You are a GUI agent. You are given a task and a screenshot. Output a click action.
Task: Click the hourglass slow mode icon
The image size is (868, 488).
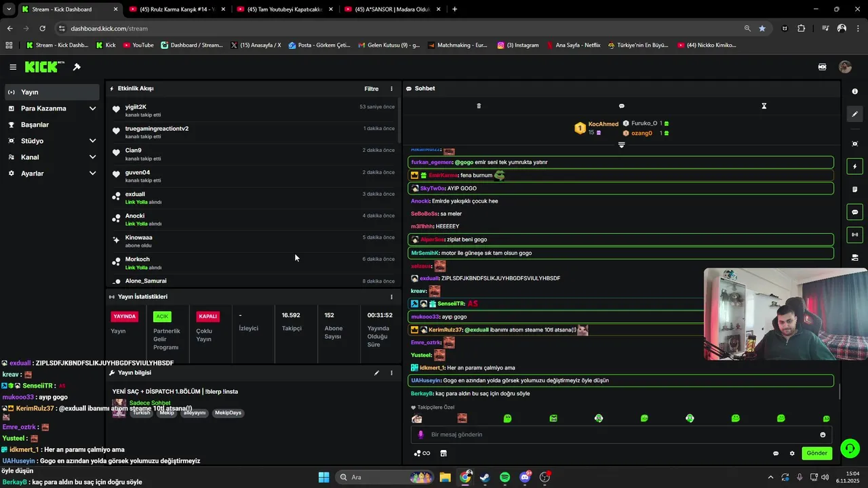[764, 106]
